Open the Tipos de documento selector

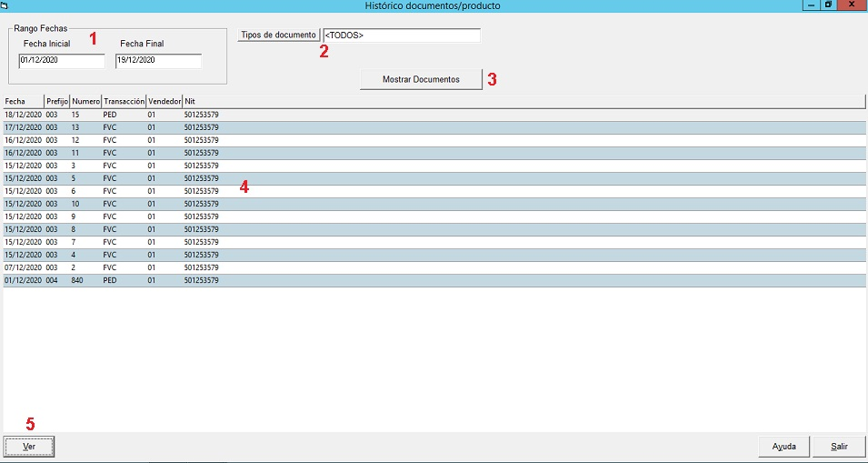tap(278, 35)
